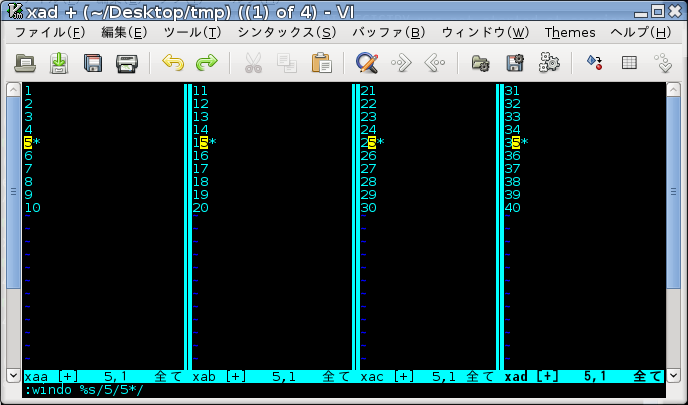Click the Print toolbar icon
688x405 pixels.
click(127, 63)
